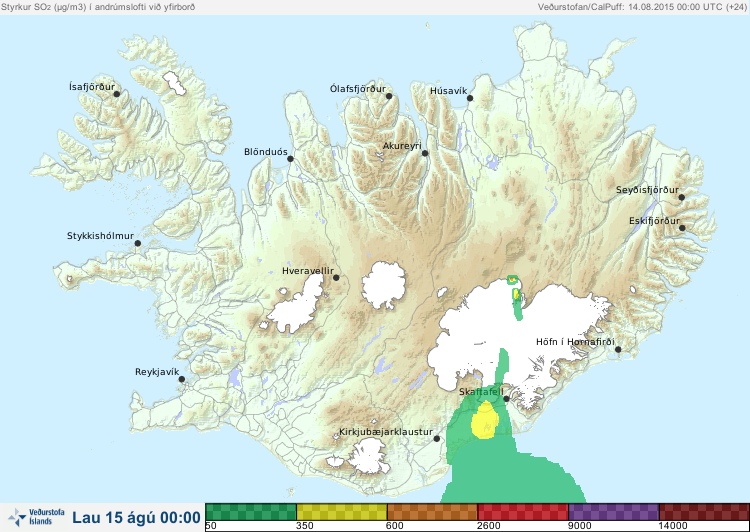The height and width of the screenshot is (532, 750).
Task: Select the Seyðisfjörður location label
Action: 647,190
